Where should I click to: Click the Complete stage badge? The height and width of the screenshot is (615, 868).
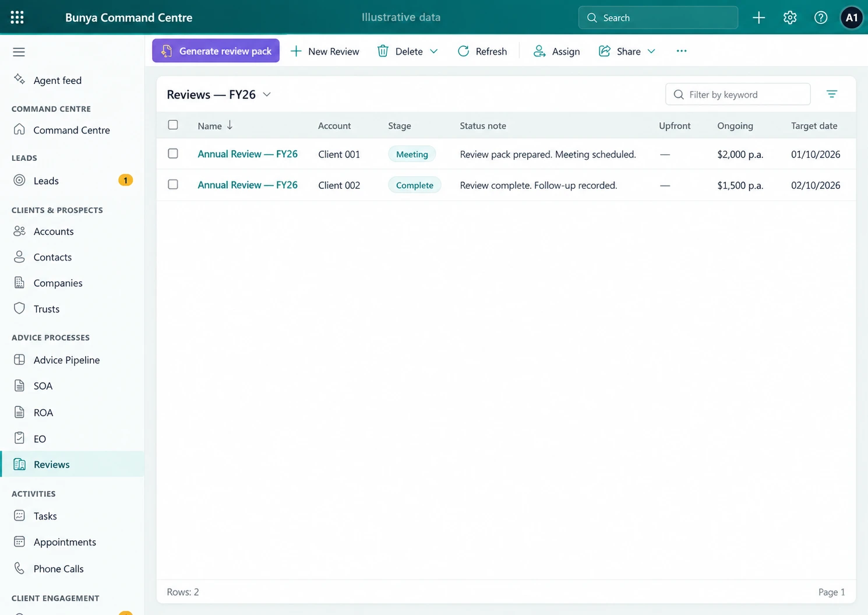coord(415,185)
